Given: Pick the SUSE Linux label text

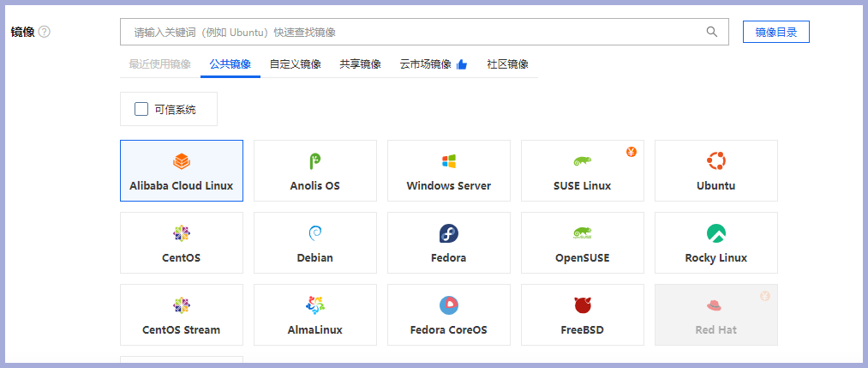Looking at the screenshot, I should [583, 185].
